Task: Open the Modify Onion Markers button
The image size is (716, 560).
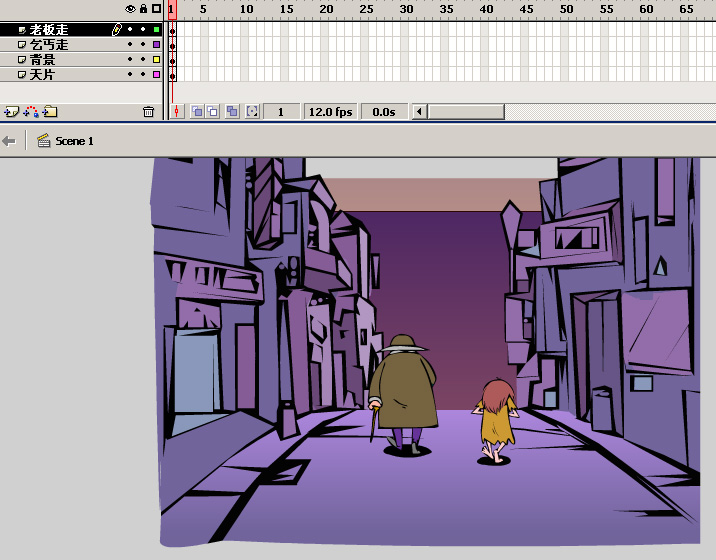Action: pyautogui.click(x=252, y=111)
